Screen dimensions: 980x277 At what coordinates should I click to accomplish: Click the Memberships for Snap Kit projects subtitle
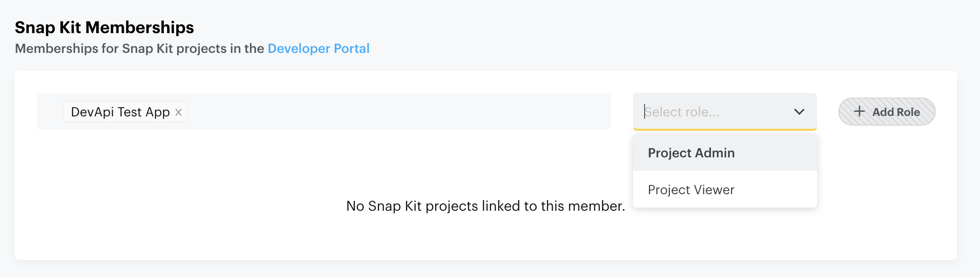(x=139, y=48)
